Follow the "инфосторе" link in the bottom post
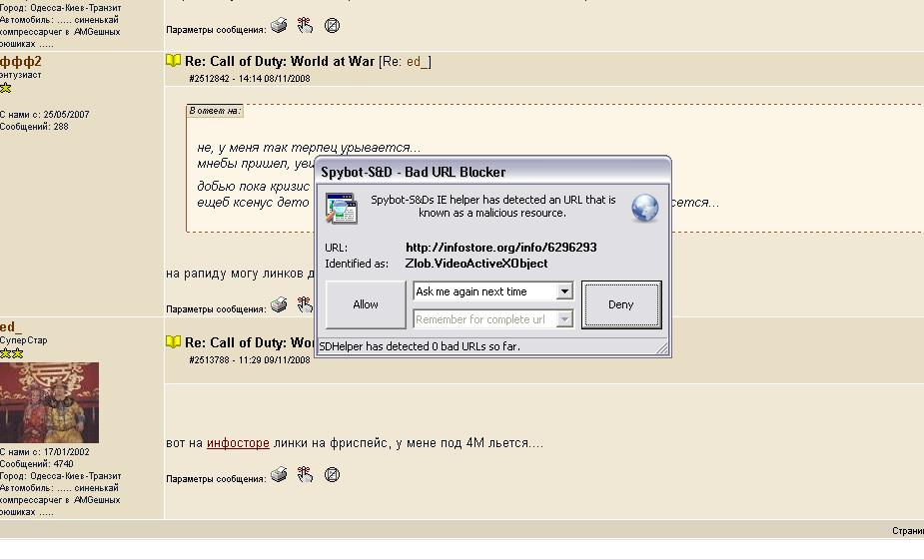 pos(238,443)
